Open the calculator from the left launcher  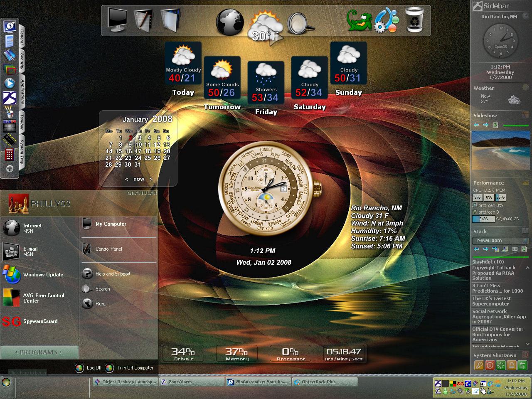click(x=9, y=41)
